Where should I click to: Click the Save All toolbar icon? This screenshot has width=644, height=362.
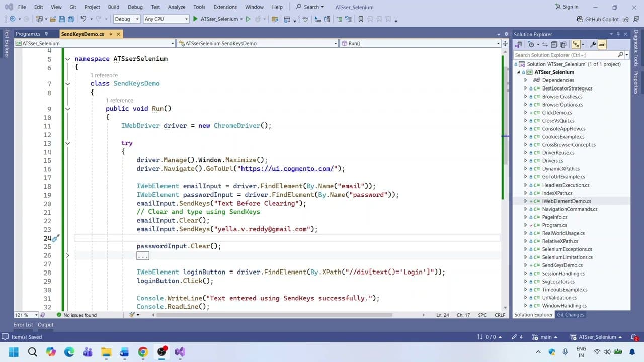pyautogui.click(x=70, y=19)
